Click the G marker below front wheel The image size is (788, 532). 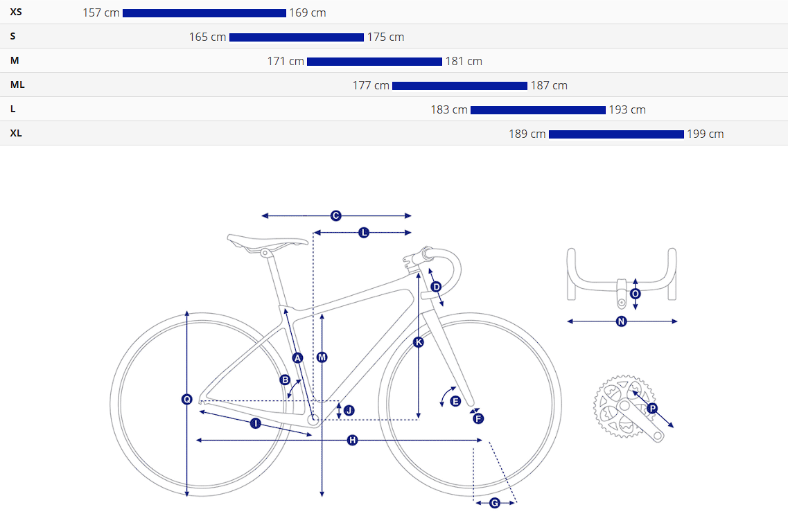click(x=495, y=503)
